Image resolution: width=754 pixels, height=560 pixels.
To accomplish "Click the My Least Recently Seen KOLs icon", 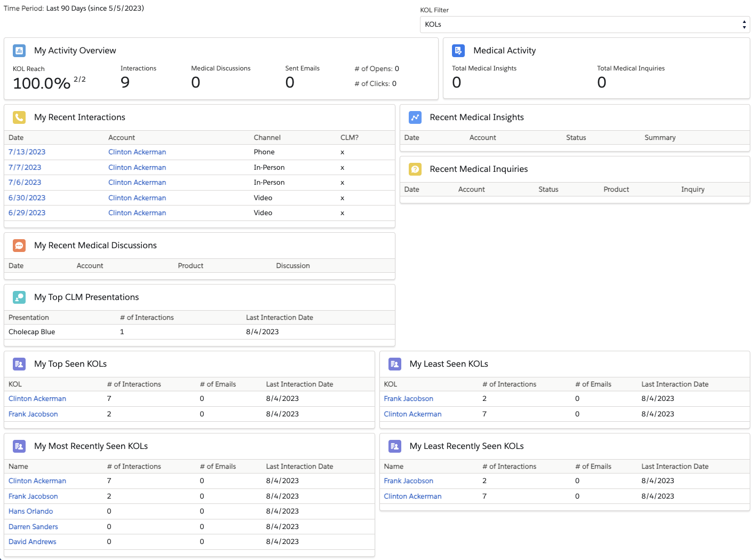I will click(395, 446).
